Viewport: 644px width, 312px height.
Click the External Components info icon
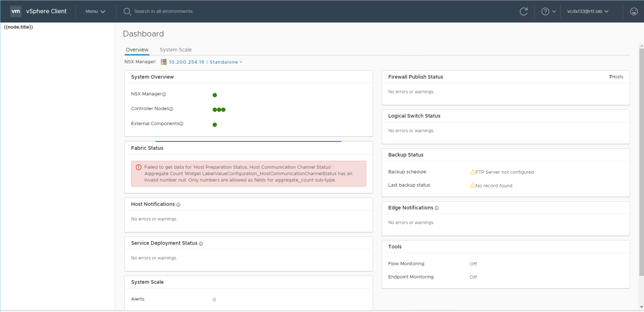(x=181, y=124)
